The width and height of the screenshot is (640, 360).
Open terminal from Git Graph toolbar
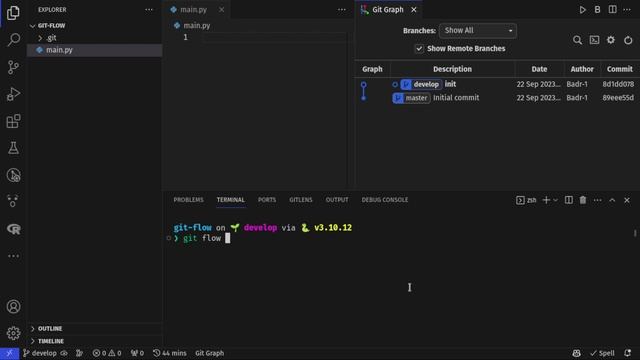point(594,40)
